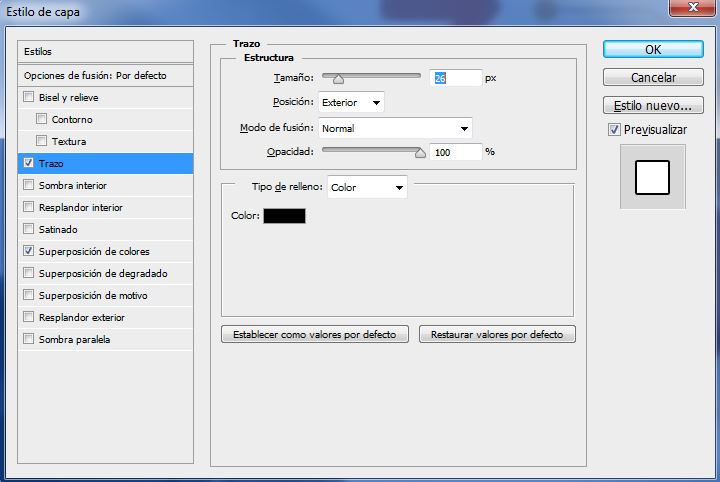Click Establecer como valores por defecto

315,334
